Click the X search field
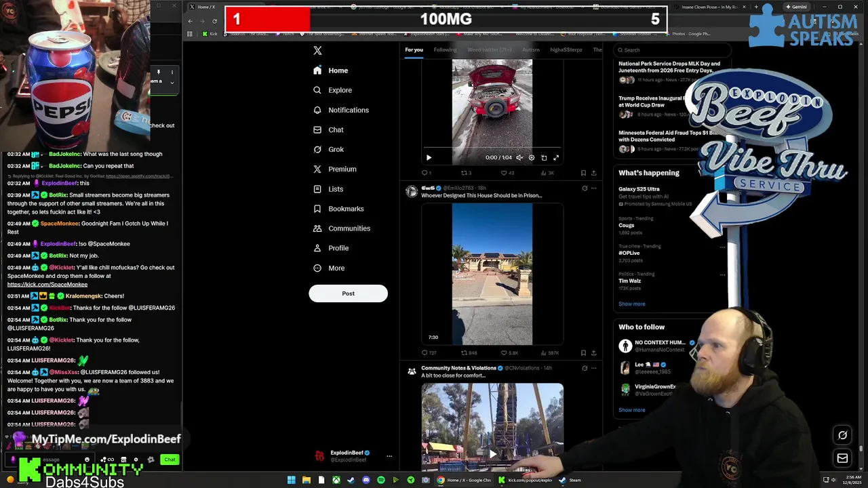 pos(671,49)
